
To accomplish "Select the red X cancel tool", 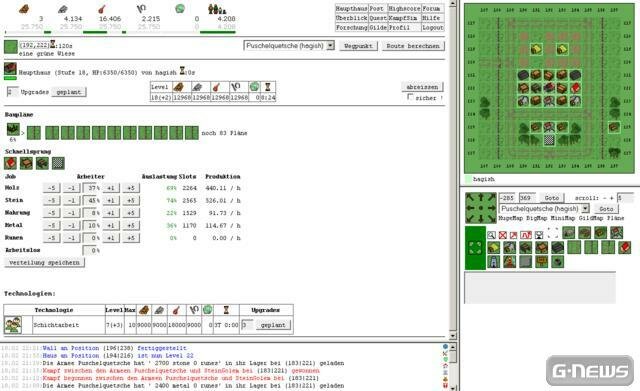I will click(x=503, y=235).
